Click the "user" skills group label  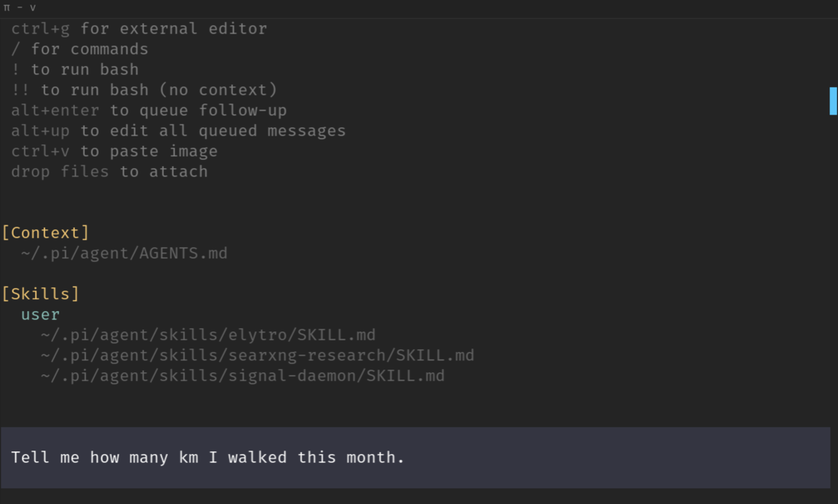click(x=40, y=314)
